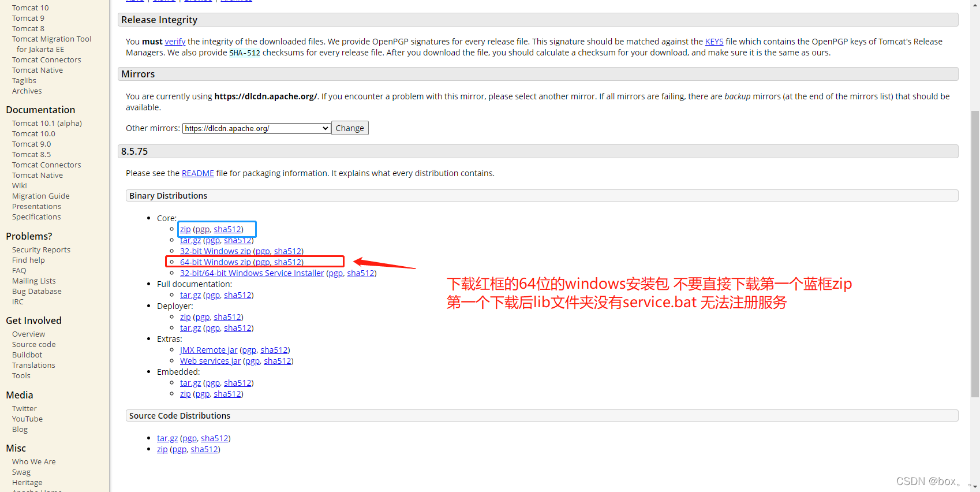
Task: Download the 64-bit Windows zip
Action: point(215,262)
